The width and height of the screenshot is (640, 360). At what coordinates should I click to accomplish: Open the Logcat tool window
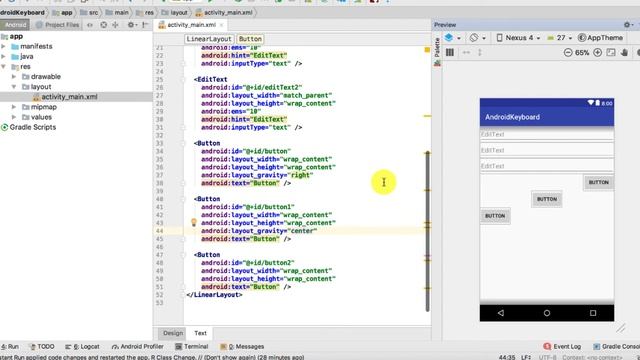tap(82, 347)
